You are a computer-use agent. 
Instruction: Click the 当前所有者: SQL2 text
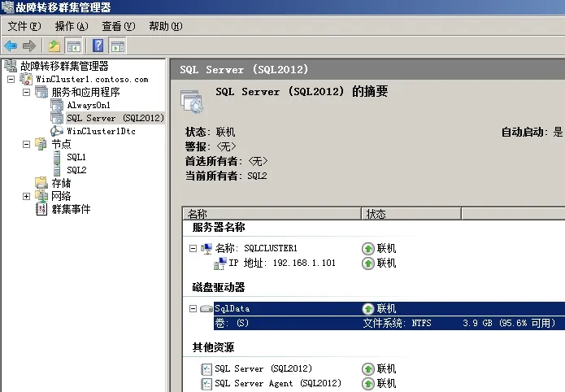tap(226, 176)
